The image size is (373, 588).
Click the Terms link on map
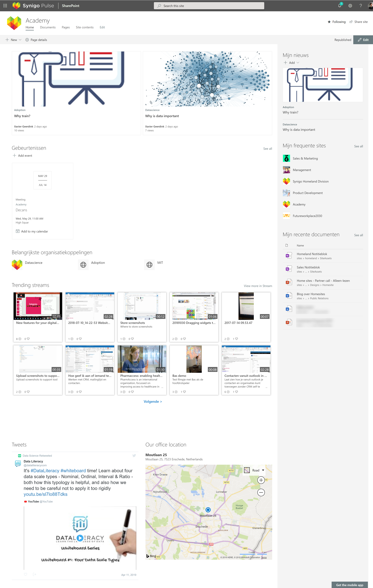[x=264, y=557]
